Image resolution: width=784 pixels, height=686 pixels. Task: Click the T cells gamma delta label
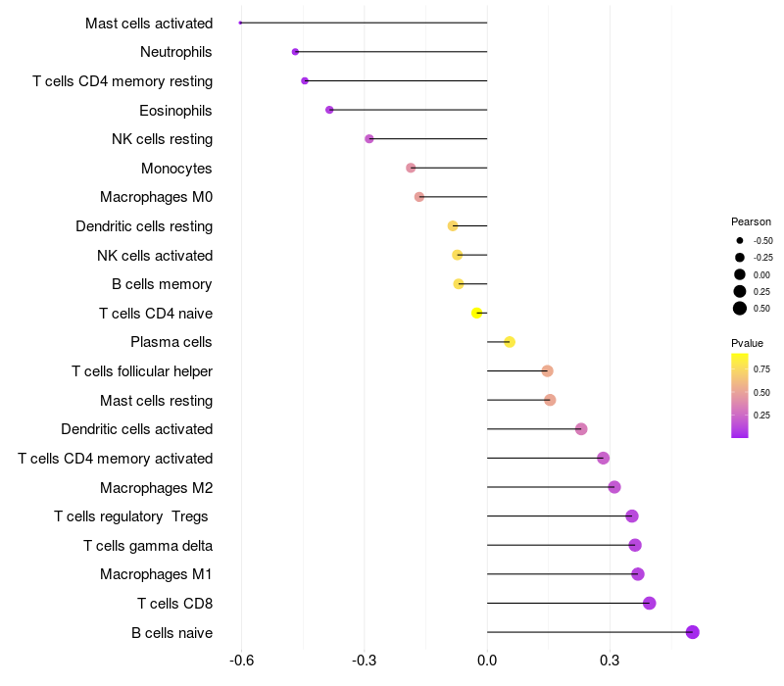click(148, 546)
